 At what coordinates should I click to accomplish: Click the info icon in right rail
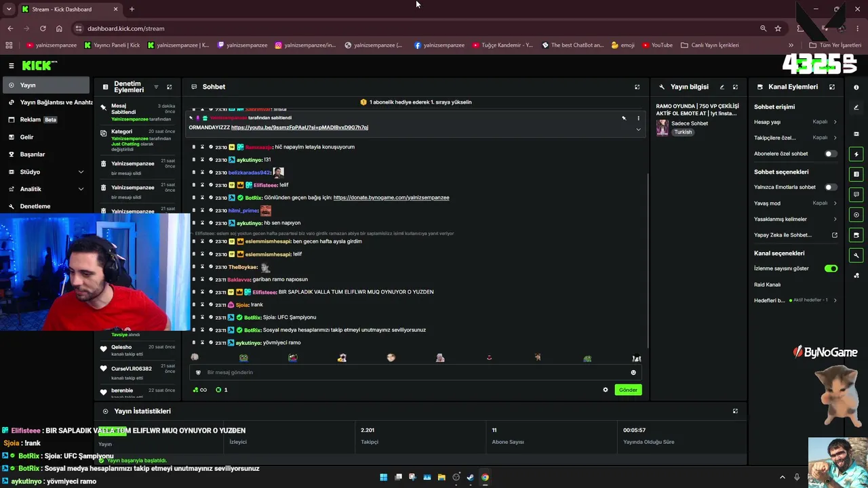pos(856,87)
